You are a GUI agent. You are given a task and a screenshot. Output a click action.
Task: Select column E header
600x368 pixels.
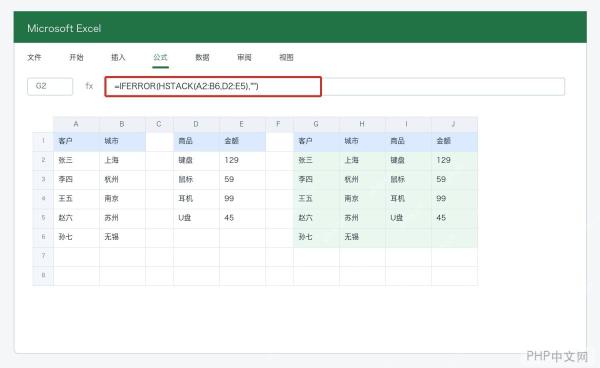(242, 124)
